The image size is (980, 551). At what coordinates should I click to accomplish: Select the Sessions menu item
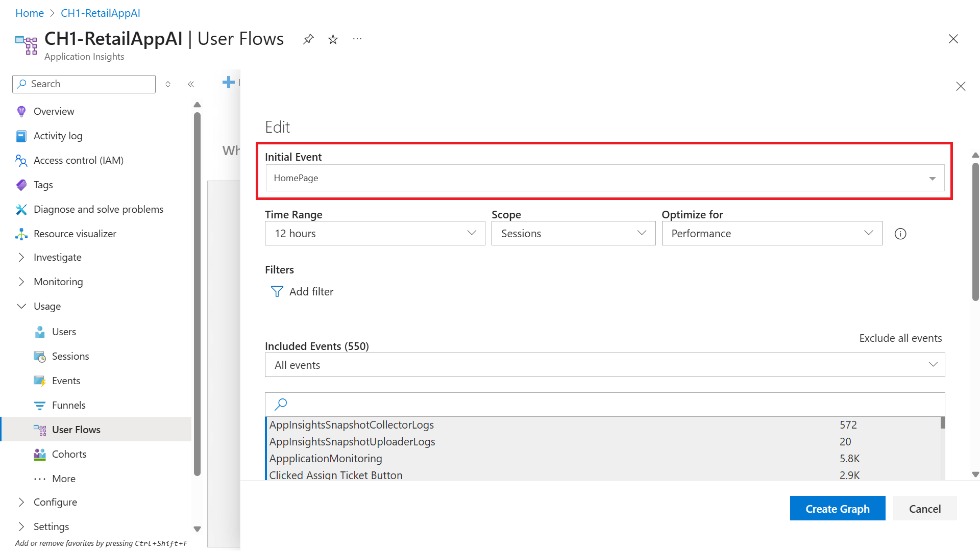(x=70, y=356)
